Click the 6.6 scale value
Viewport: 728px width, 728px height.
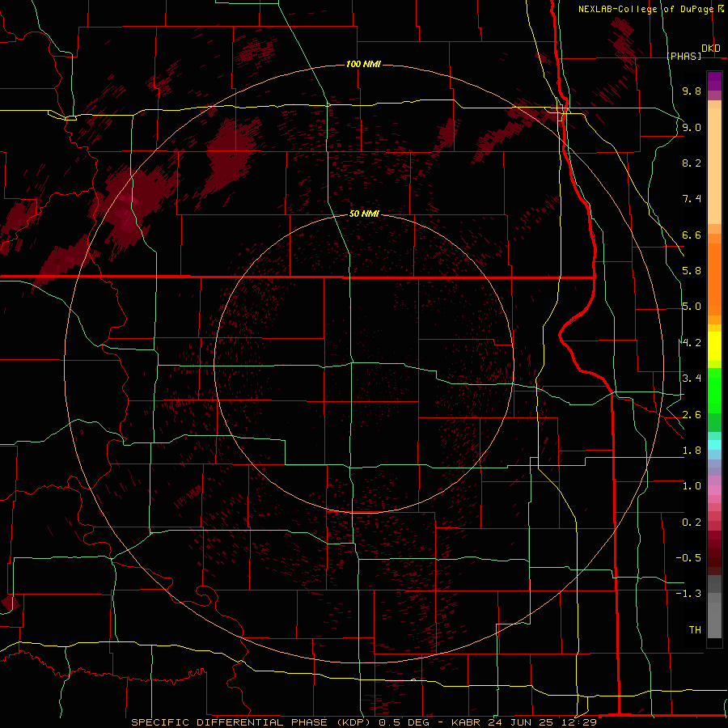click(x=692, y=235)
